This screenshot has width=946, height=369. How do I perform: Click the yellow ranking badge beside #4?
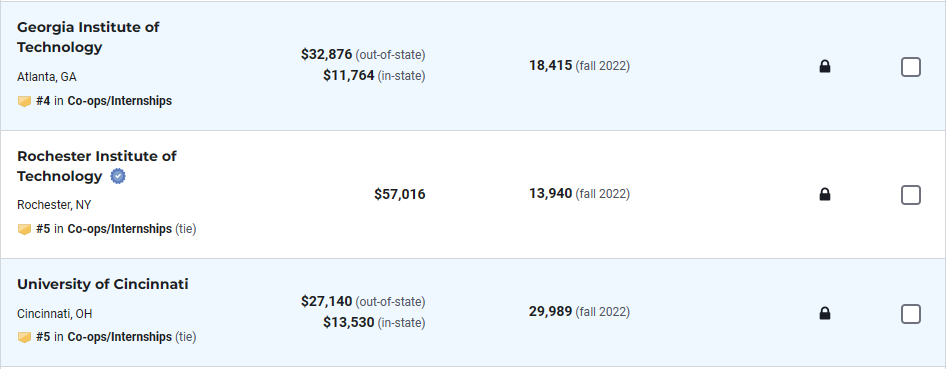click(24, 101)
